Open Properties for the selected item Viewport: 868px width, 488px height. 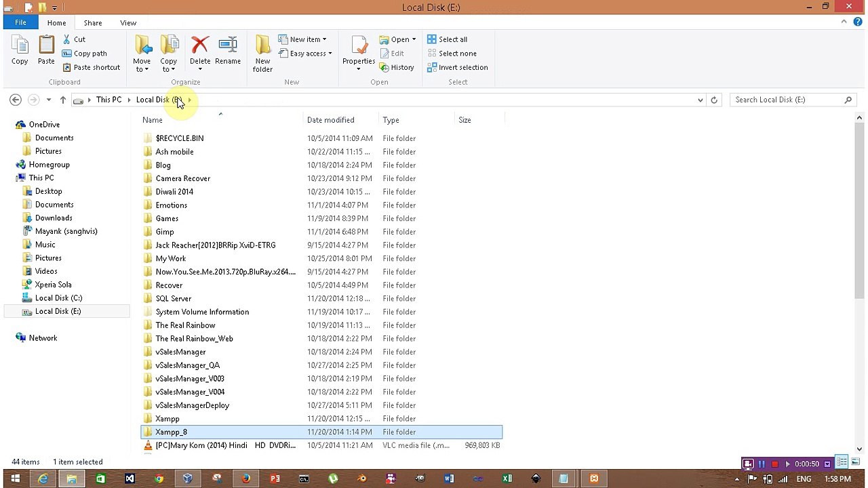359,54
